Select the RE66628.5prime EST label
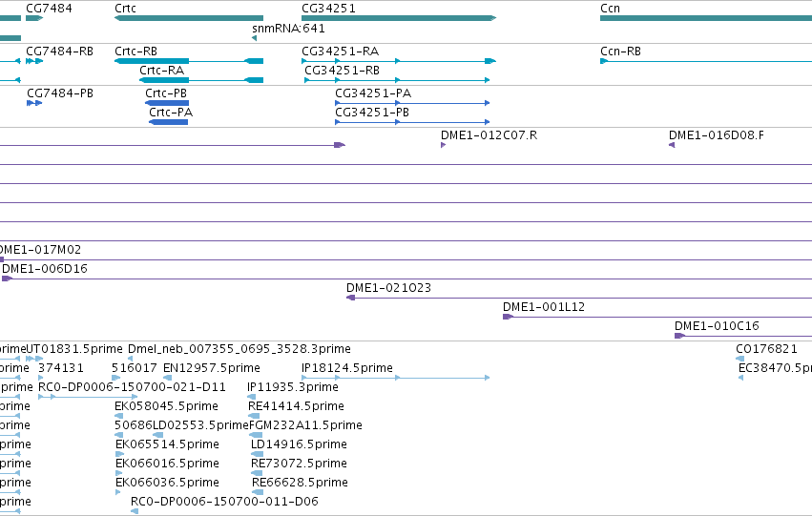 click(300, 483)
